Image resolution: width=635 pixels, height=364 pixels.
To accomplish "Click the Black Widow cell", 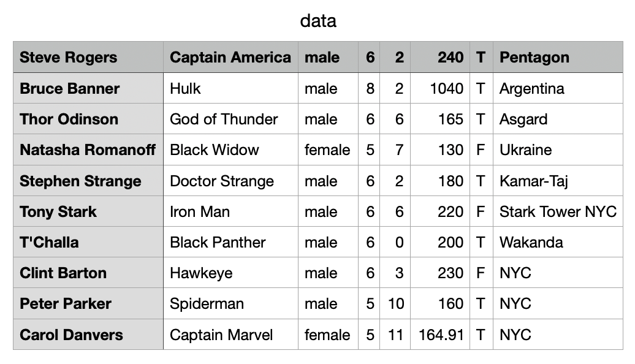I will click(231, 150).
